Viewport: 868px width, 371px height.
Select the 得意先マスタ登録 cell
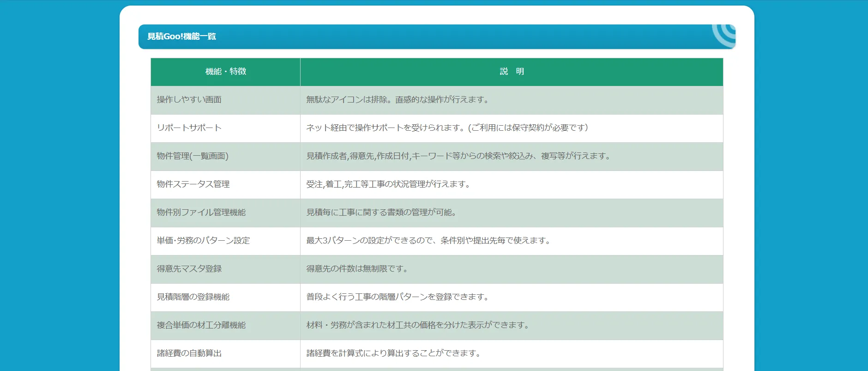coord(226,269)
